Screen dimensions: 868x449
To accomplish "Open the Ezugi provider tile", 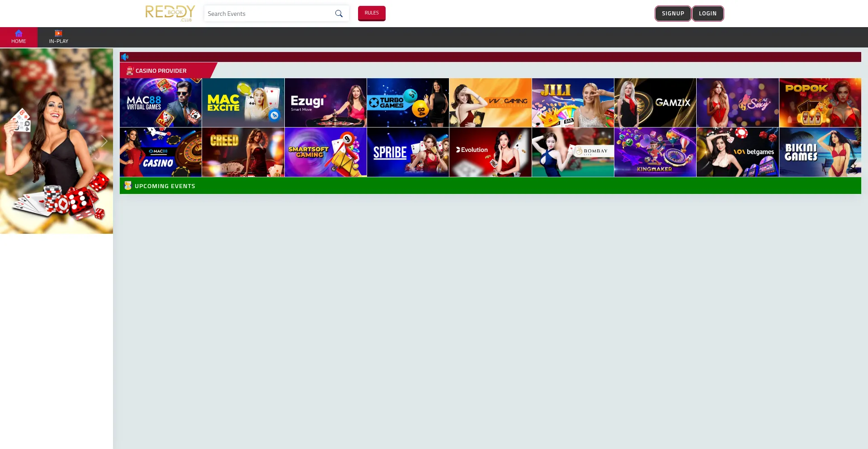I will coord(325,103).
